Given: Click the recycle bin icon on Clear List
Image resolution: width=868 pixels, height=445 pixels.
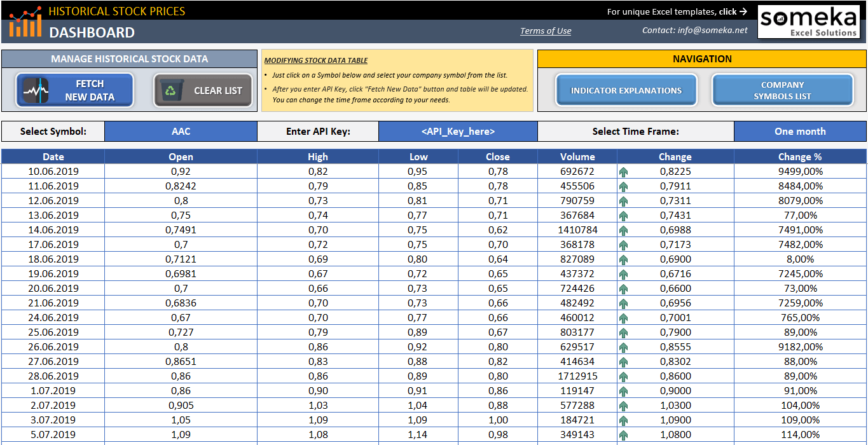Looking at the screenshot, I should [171, 90].
